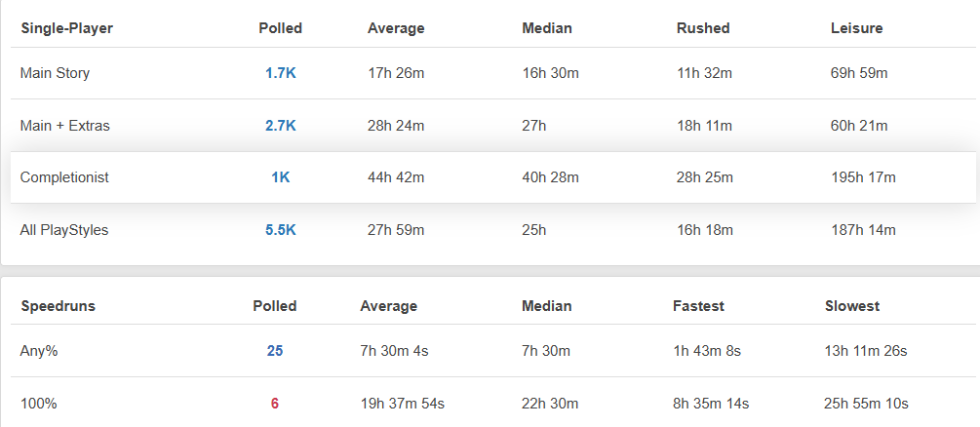Open the 5.5K polled count for All PlayStyles
Image resolution: width=980 pixels, height=427 pixels.
(x=280, y=230)
